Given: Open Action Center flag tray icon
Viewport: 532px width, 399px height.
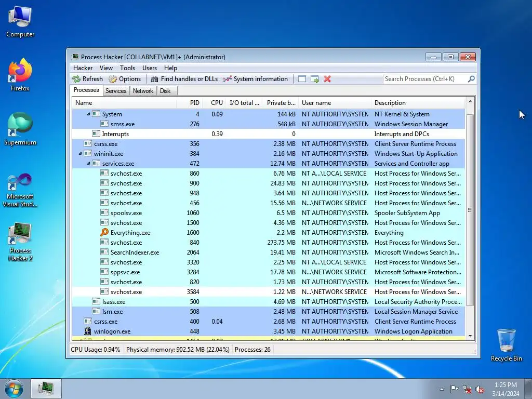Looking at the screenshot, I should pos(454,389).
